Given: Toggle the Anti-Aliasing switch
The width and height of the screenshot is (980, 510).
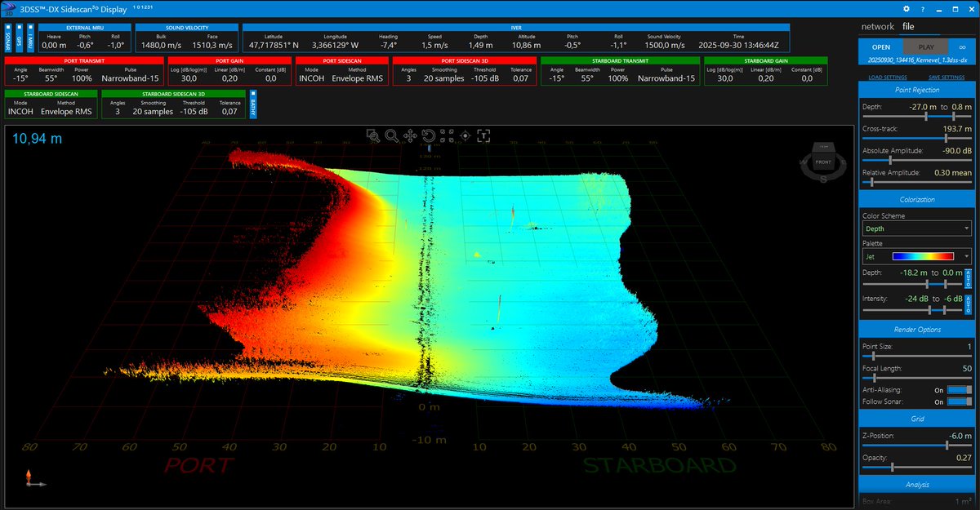Looking at the screenshot, I should [x=958, y=390].
